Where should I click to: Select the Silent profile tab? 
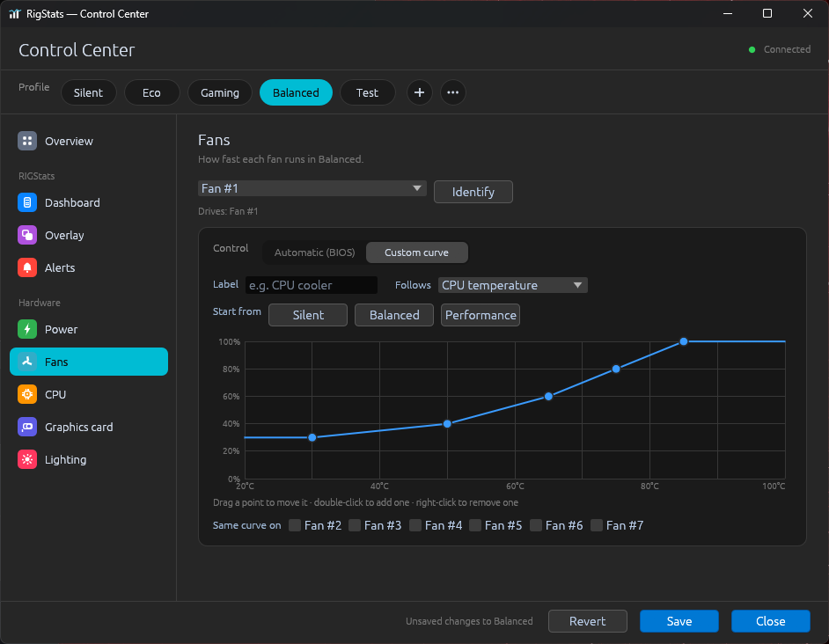pos(88,92)
